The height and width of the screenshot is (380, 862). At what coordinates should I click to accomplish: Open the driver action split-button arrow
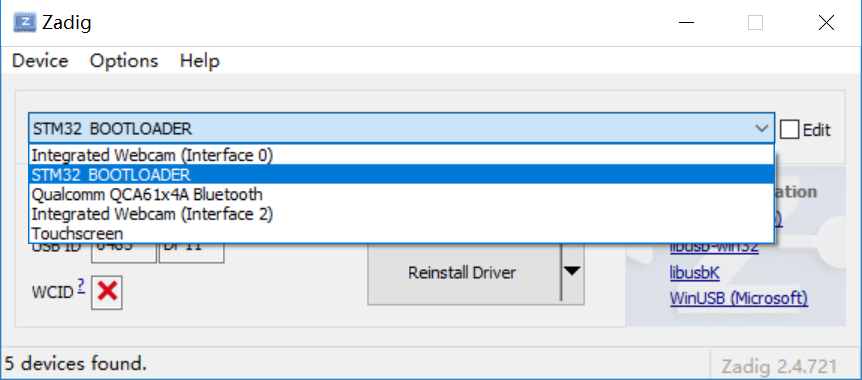point(572,272)
